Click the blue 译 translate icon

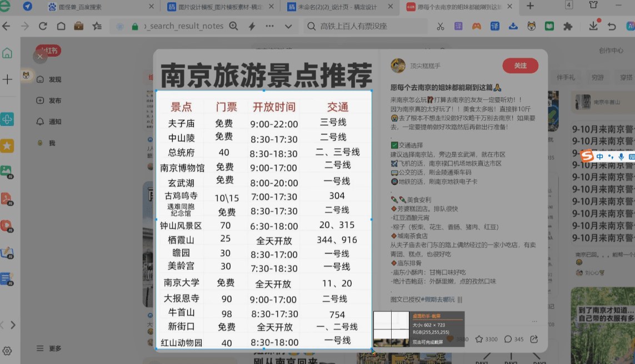[x=495, y=26]
